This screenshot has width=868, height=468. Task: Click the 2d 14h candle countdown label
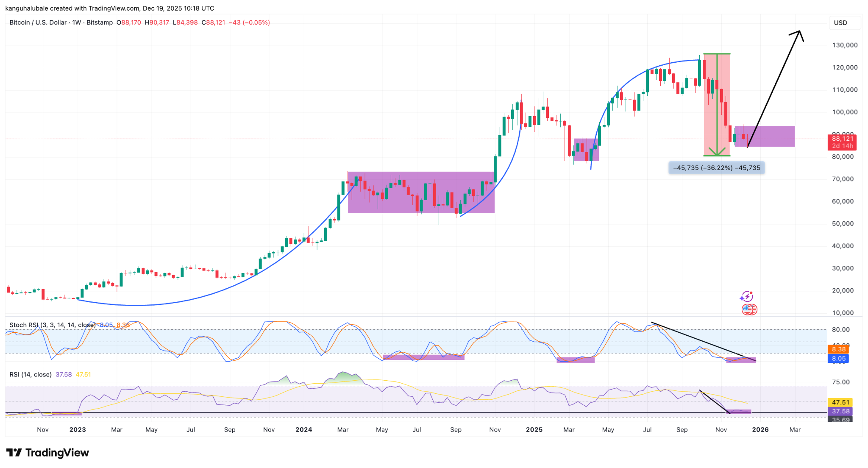tap(842, 145)
